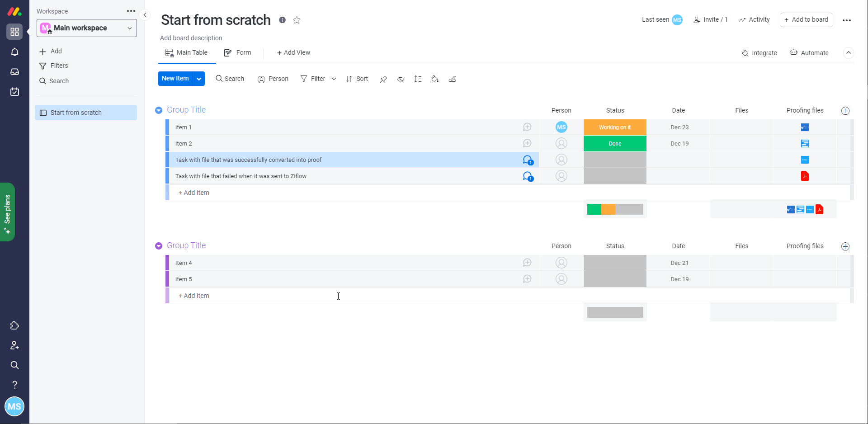Click Add to board button
Screen dimensions: 868x424
(x=806, y=20)
